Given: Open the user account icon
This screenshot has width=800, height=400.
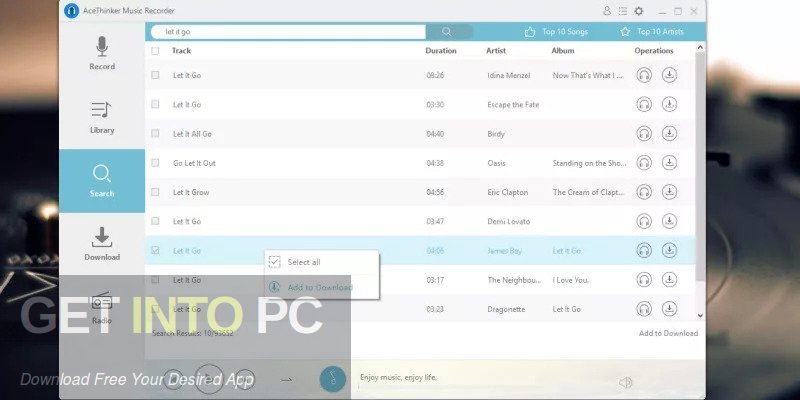Looking at the screenshot, I should tap(607, 11).
